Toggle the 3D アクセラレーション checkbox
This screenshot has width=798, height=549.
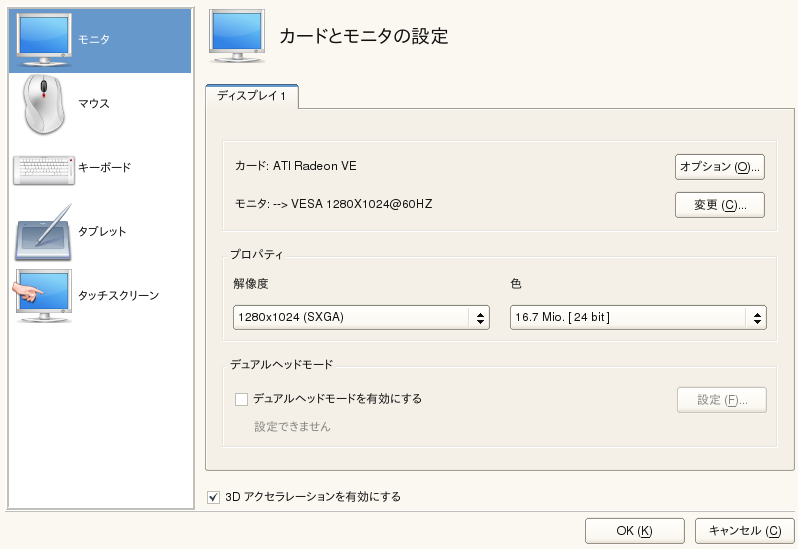pos(213,496)
